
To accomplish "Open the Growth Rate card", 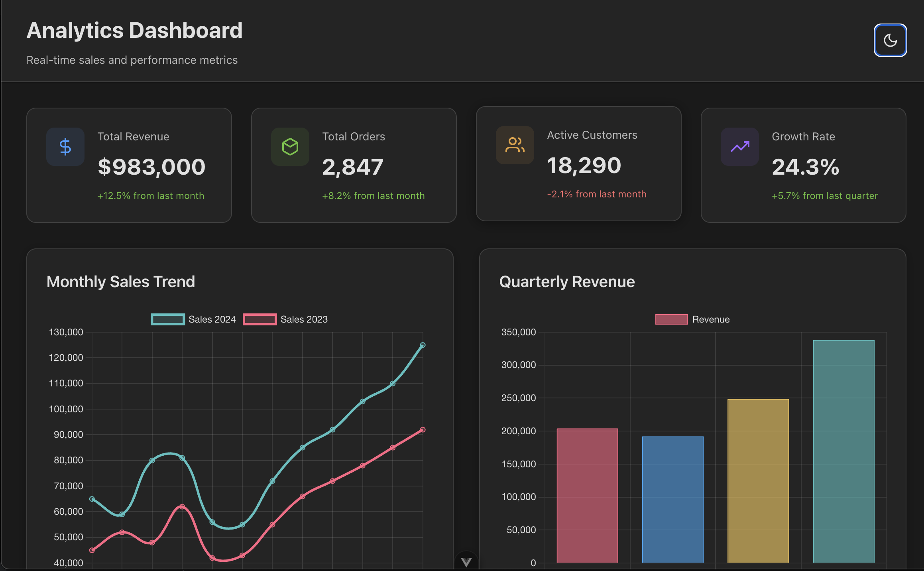I will (803, 165).
